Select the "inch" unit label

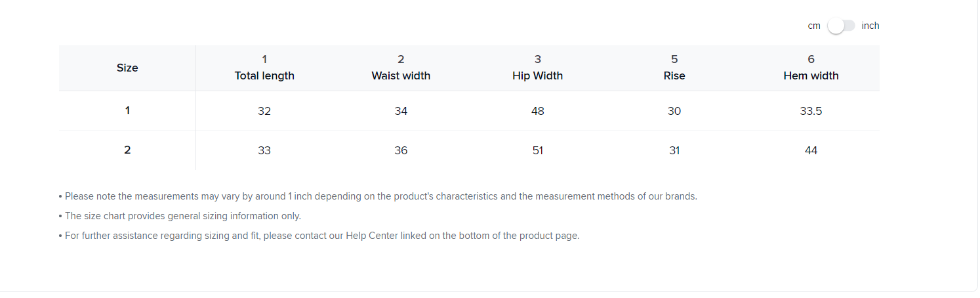click(x=870, y=26)
